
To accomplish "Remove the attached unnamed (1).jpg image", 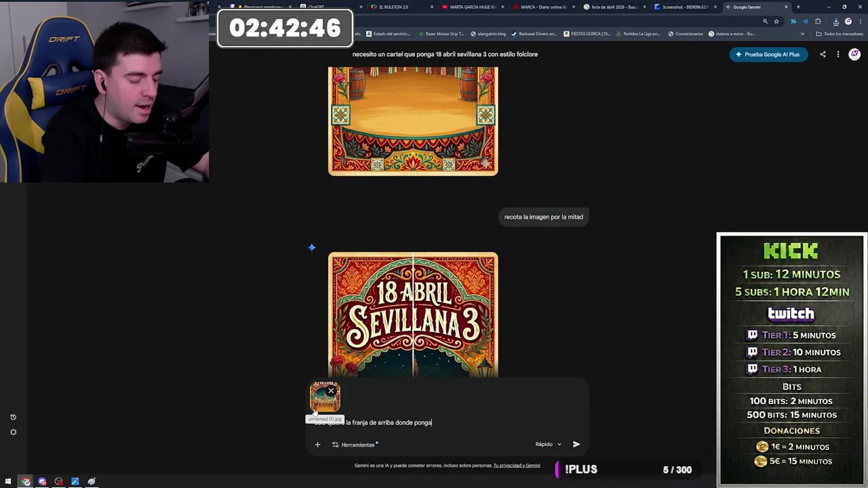I will click(331, 390).
